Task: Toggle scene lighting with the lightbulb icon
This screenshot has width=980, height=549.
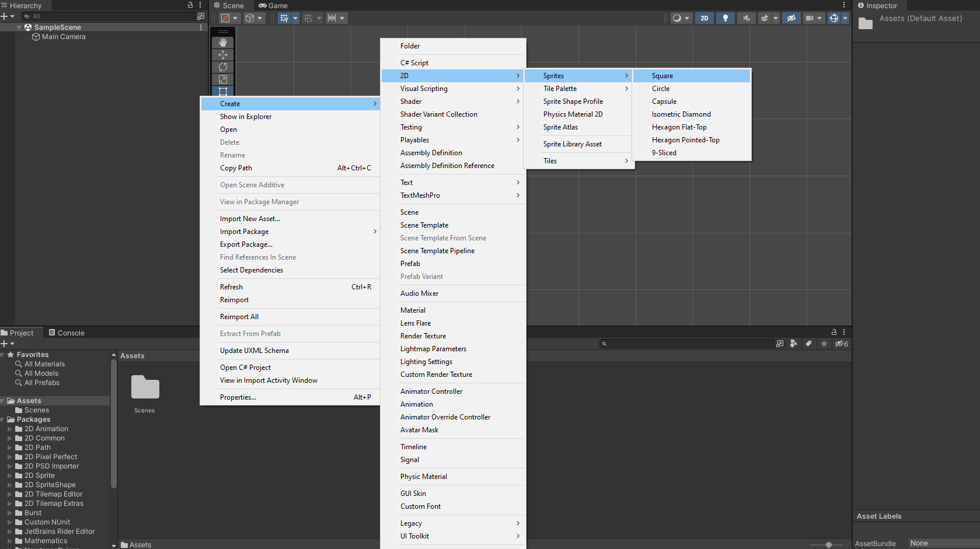Action: coord(725,18)
